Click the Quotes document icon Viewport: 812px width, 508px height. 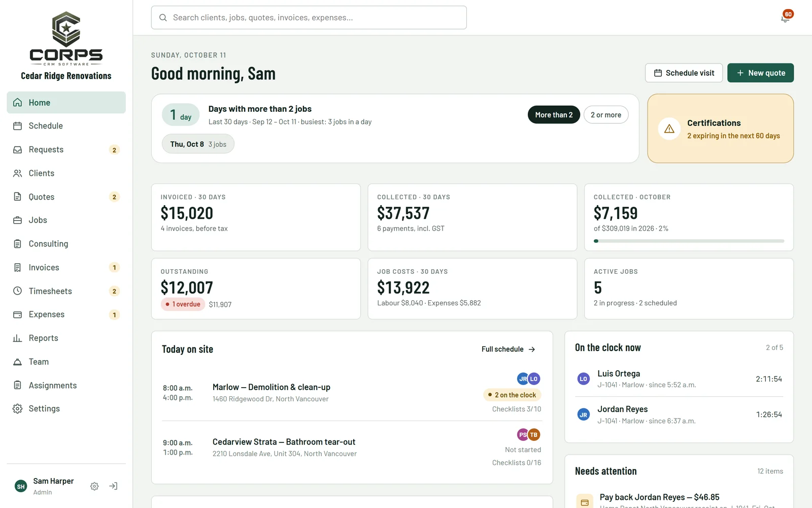coord(17,197)
